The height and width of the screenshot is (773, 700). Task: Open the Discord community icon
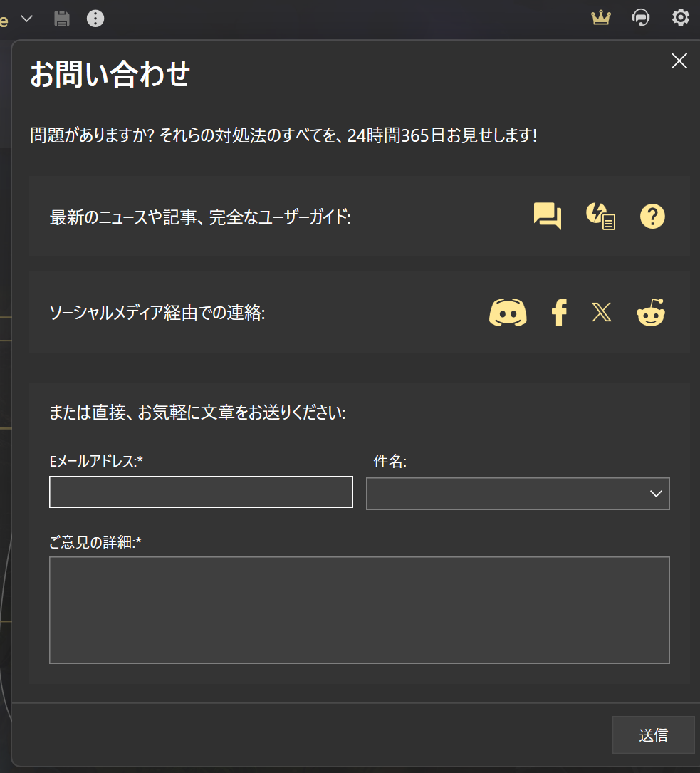tap(508, 312)
